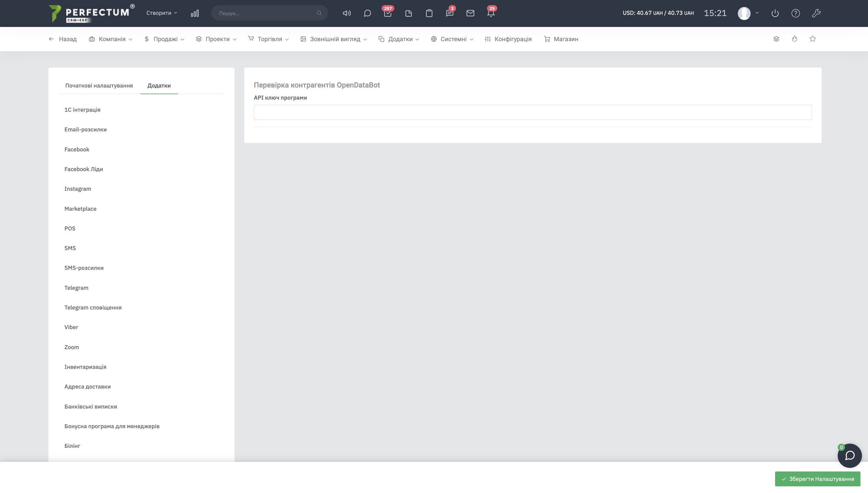
Task: Go back via Назад link
Action: tap(63, 39)
